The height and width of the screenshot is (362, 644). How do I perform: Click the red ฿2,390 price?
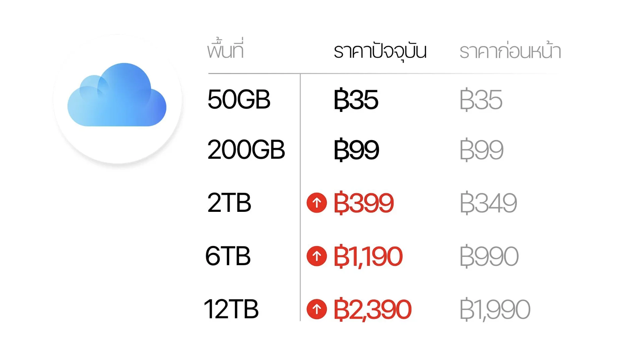[372, 309]
